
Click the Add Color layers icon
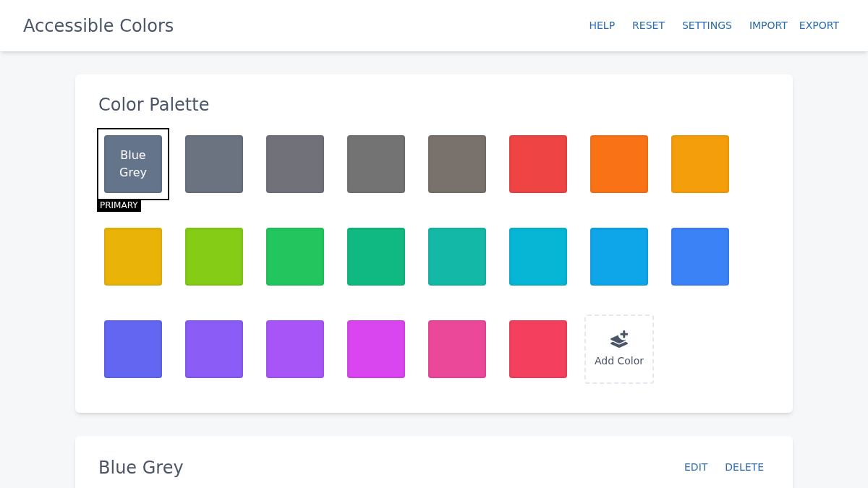pos(619,339)
